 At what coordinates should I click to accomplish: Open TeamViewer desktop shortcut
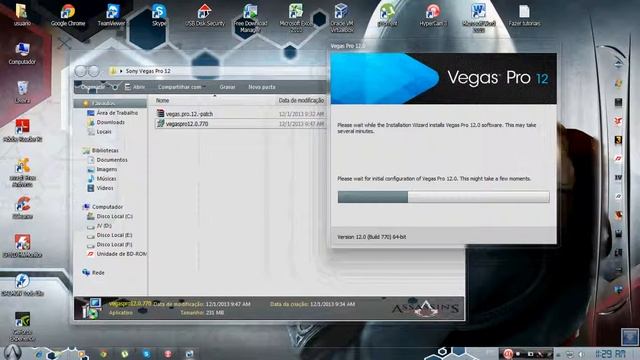pos(112,15)
